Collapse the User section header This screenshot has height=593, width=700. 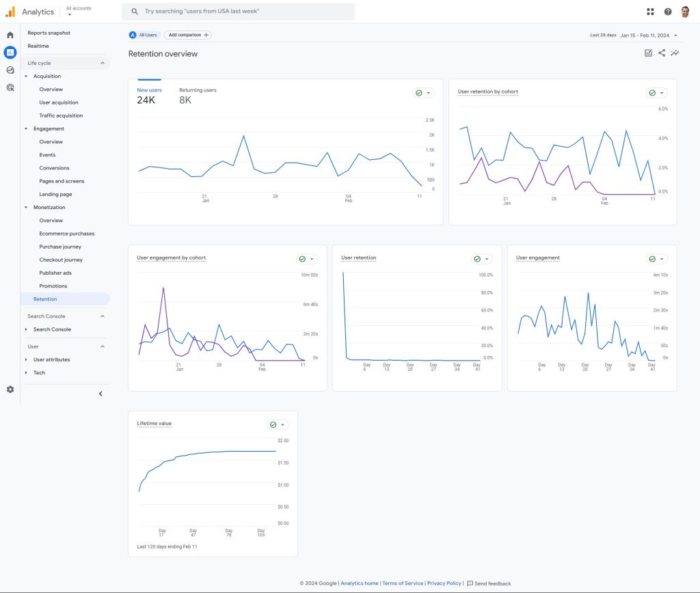click(x=103, y=346)
